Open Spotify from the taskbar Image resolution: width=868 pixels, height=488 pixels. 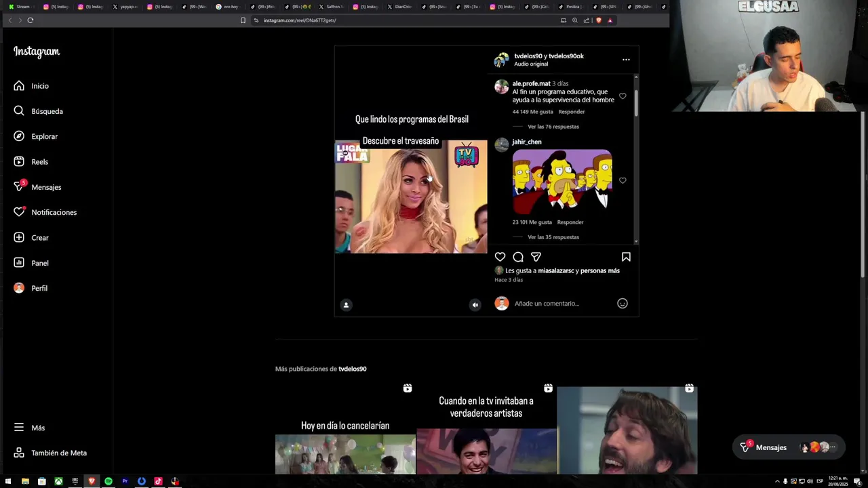108,481
